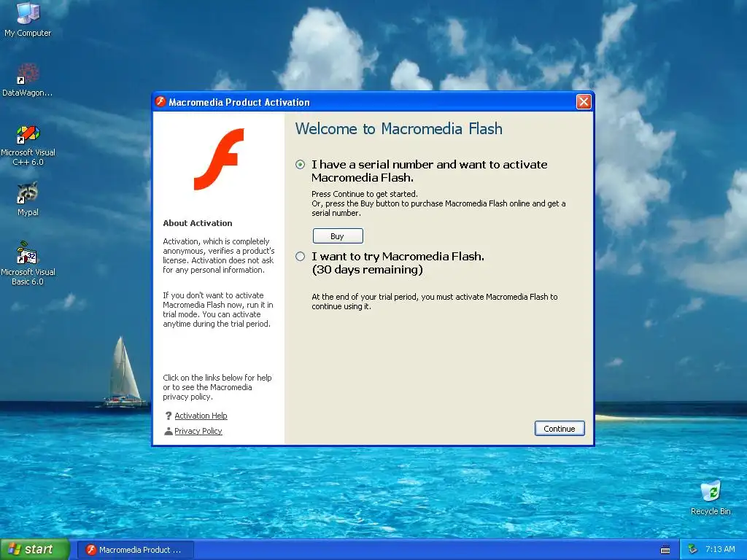The image size is (747, 560).
Task: Open the Activation Help link
Action: [201, 416]
